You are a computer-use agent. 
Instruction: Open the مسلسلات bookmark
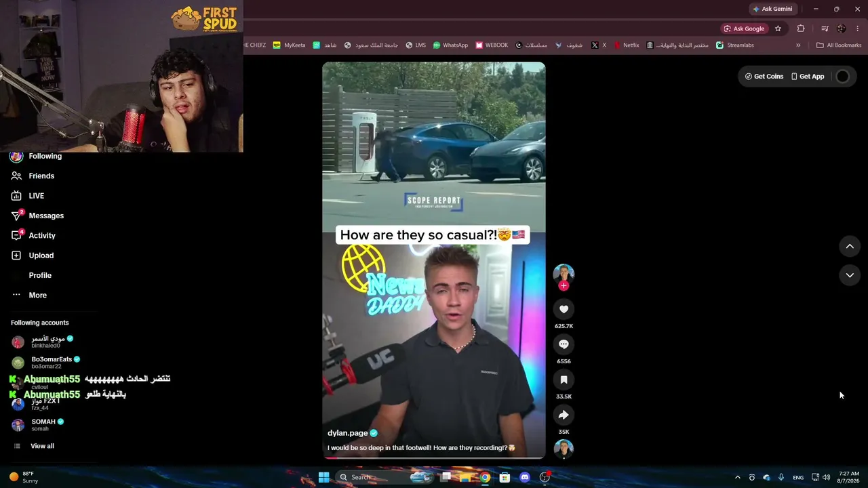pos(532,45)
